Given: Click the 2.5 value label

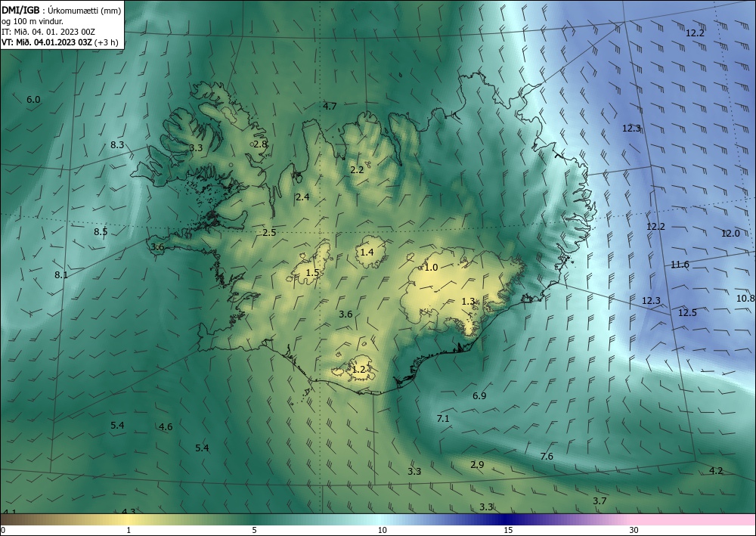Looking at the screenshot, I should click(x=270, y=233).
